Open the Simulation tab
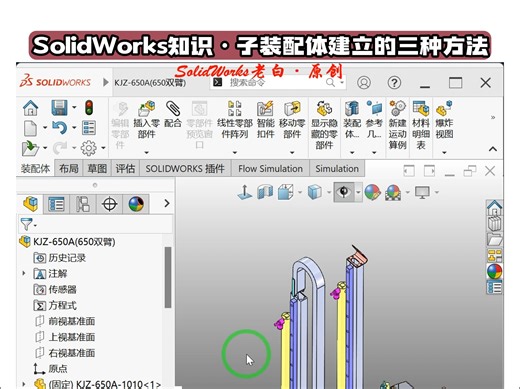The height and width of the screenshot is (389, 520). (x=337, y=169)
